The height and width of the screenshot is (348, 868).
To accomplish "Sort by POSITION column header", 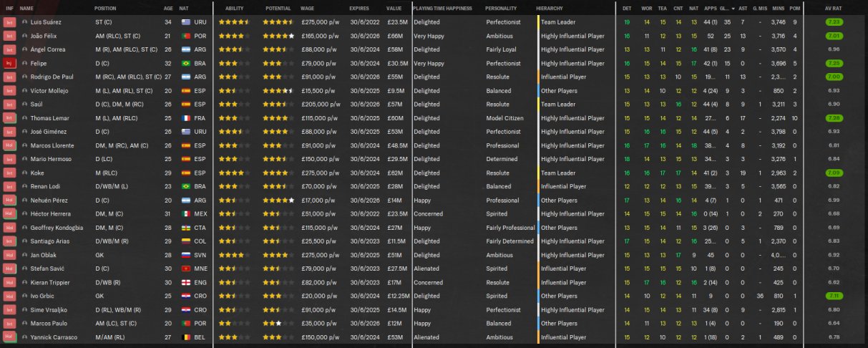I will coord(105,8).
